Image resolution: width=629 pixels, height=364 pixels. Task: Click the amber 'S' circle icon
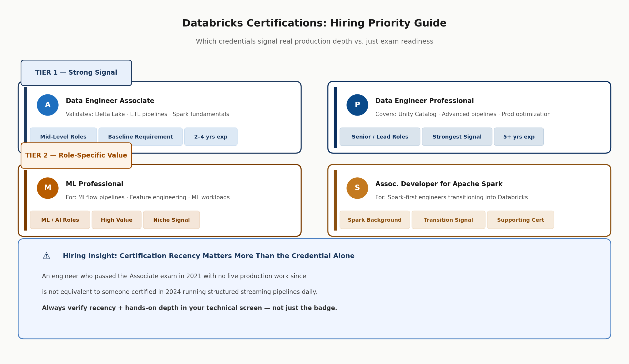(357, 188)
